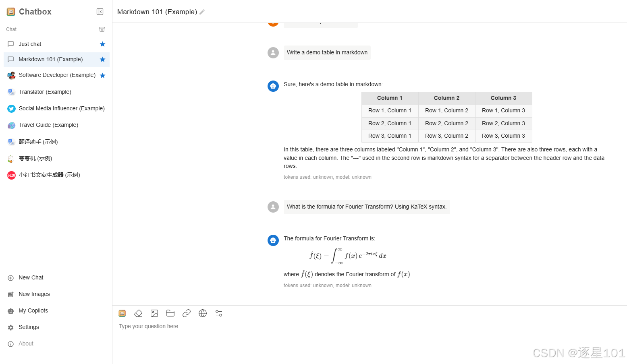This screenshot has width=627, height=364.
Task: Toggle star on Software Developer (Example)
Action: pyautogui.click(x=102, y=75)
